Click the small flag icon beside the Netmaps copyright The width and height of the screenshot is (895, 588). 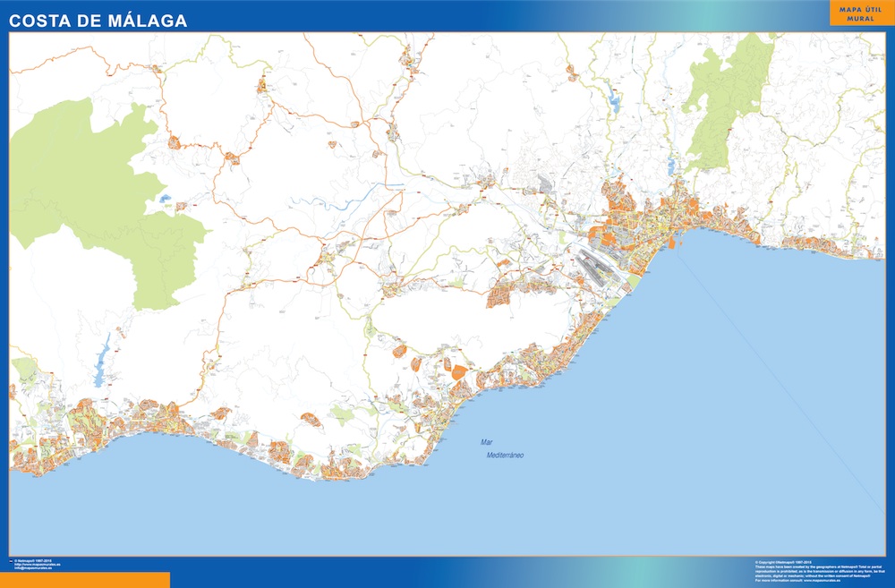tap(12, 563)
